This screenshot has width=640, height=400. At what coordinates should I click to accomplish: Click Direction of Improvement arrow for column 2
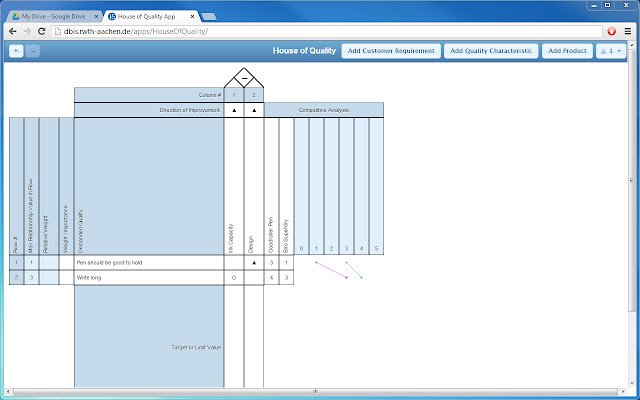[254, 110]
